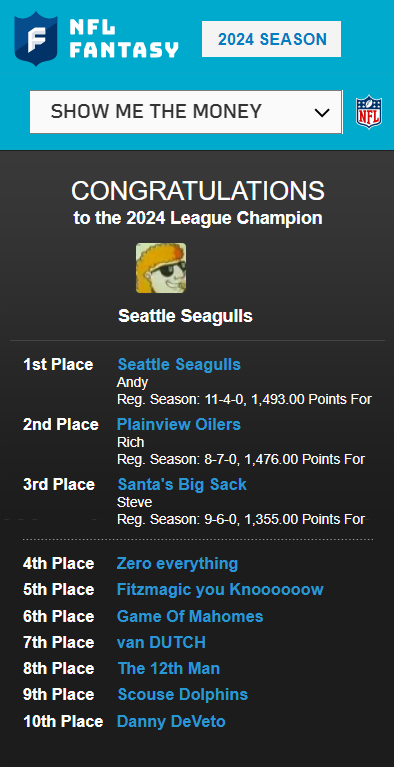The height and width of the screenshot is (767, 394).
Task: Click the NFL shield logo icon
Action: point(369,112)
